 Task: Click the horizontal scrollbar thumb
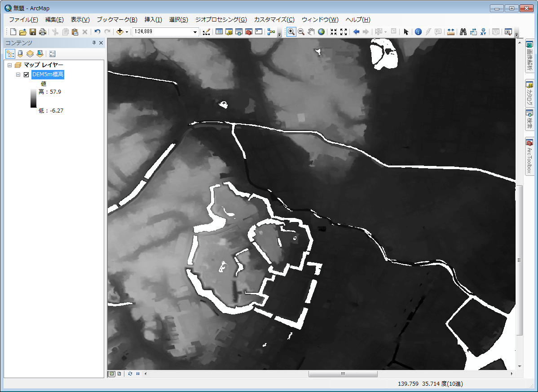coord(343,374)
